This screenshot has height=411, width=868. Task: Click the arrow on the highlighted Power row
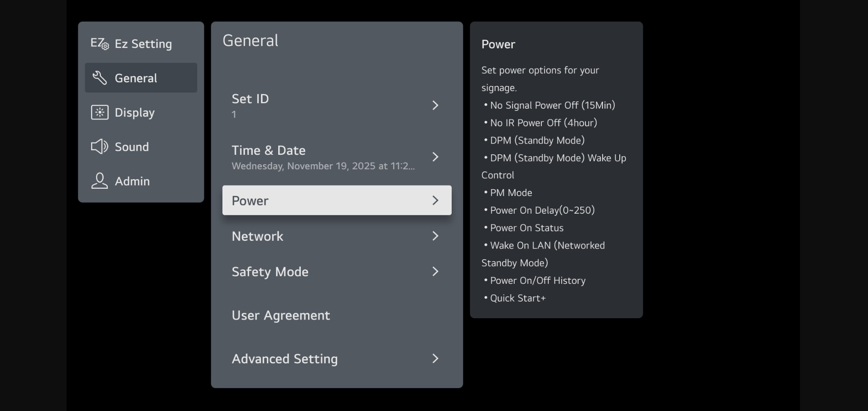(x=435, y=201)
